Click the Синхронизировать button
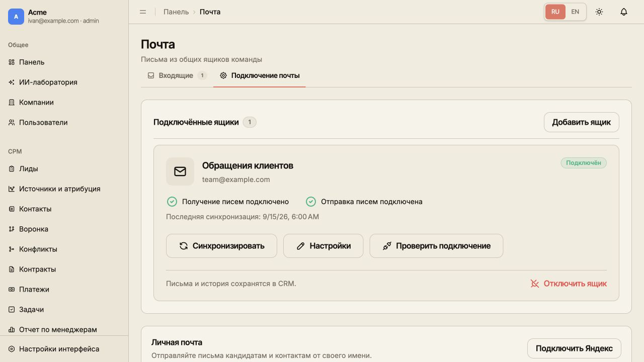Screen dimensions: 644x362 click(221, 246)
